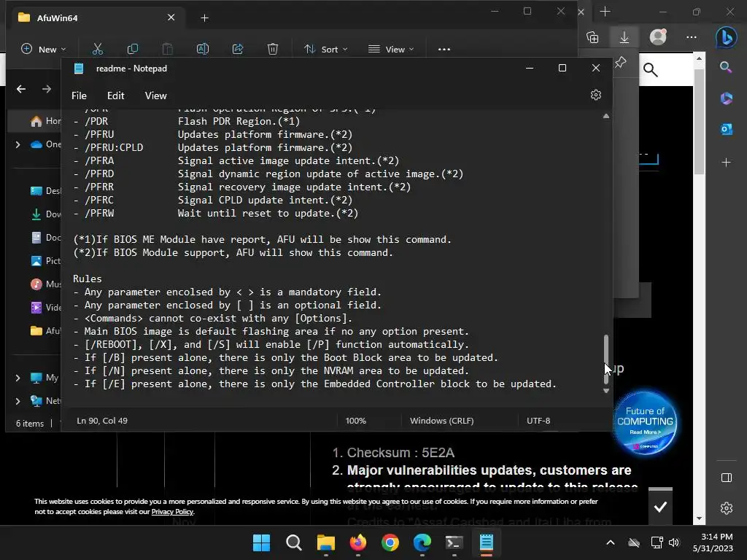Viewport: 747px width, 560px height.
Task: Select AfuWin64 folder in sidebar
Action: coord(46,330)
